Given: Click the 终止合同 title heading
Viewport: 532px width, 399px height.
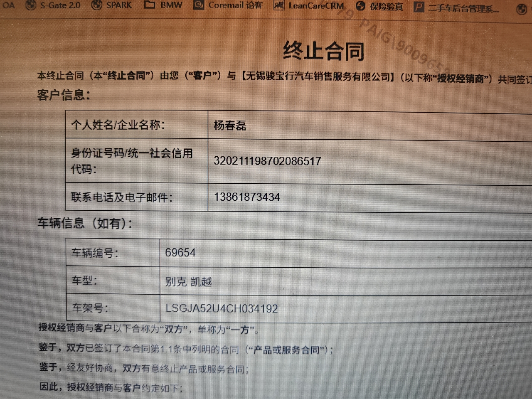Looking at the screenshot, I should tap(324, 52).
